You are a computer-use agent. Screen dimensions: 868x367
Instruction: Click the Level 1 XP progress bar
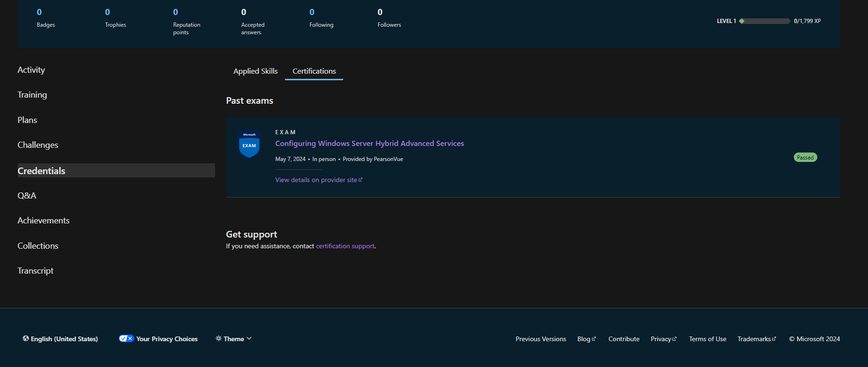pos(765,21)
